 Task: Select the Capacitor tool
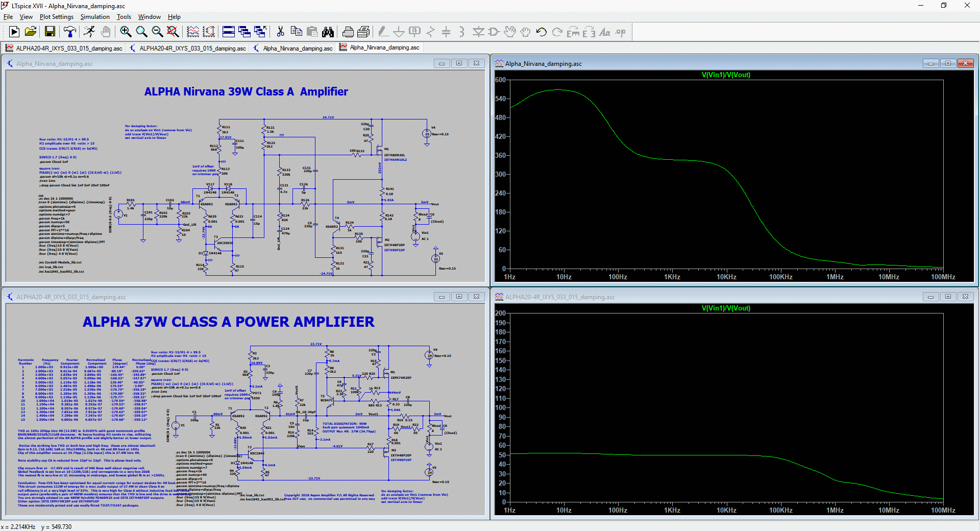tap(446, 32)
